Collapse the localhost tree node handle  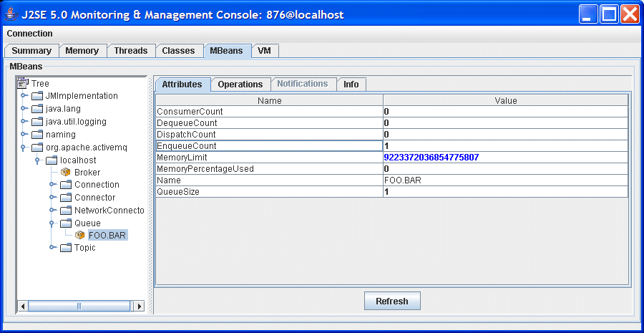coord(37,160)
